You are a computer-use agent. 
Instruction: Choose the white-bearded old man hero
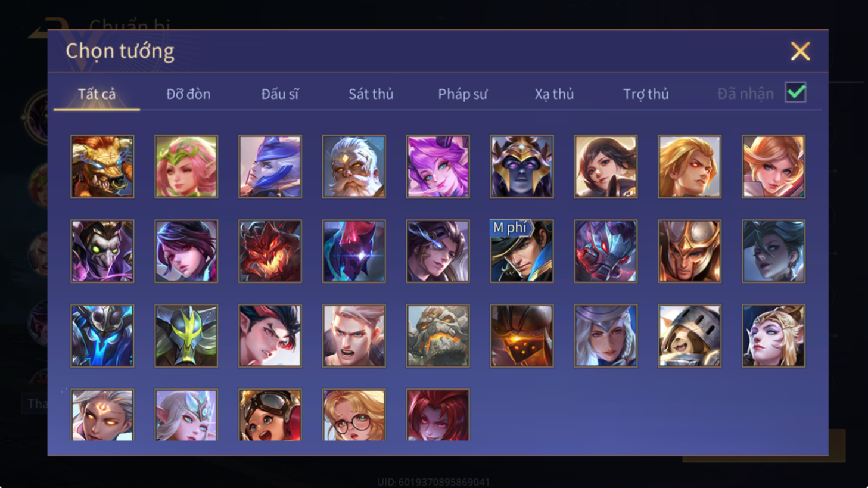(354, 166)
